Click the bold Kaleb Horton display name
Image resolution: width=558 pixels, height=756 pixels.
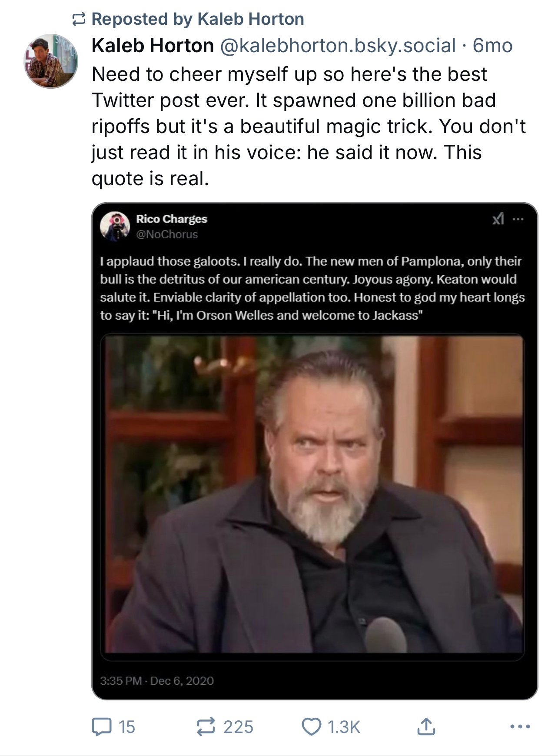point(153,46)
